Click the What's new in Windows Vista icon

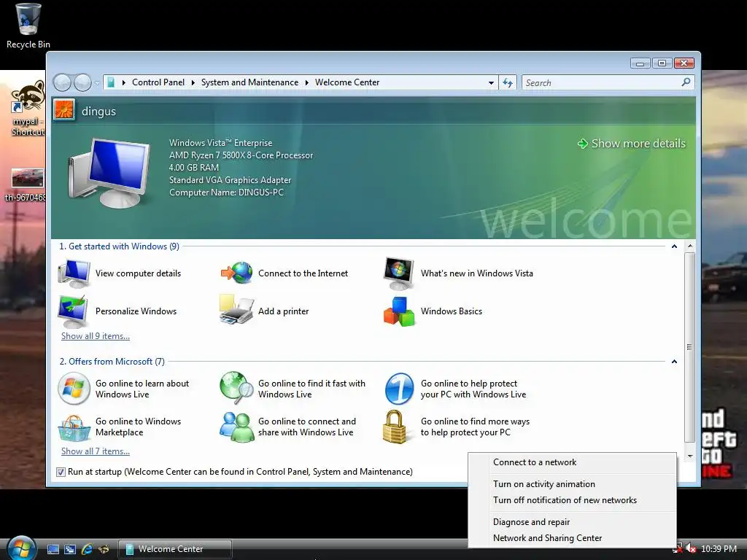399,273
